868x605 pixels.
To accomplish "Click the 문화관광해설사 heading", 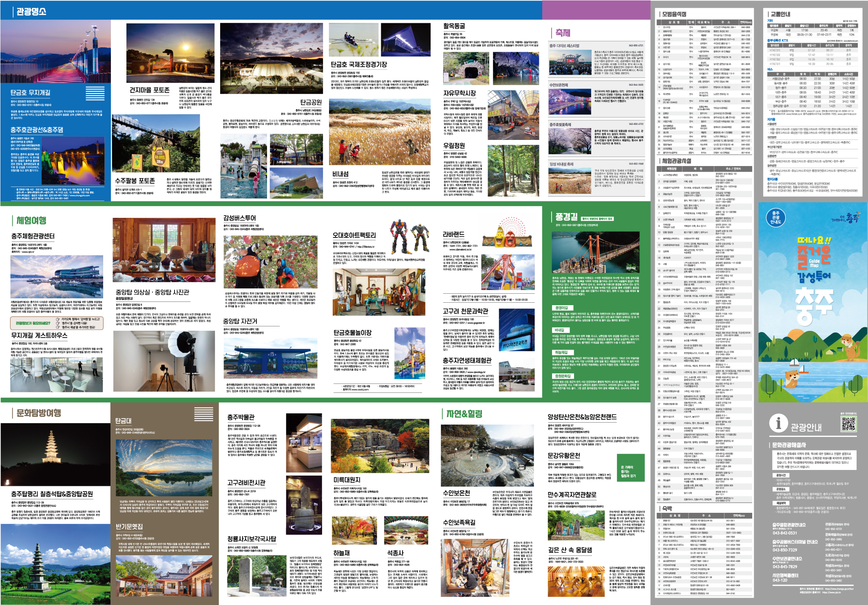I will click(x=788, y=445).
